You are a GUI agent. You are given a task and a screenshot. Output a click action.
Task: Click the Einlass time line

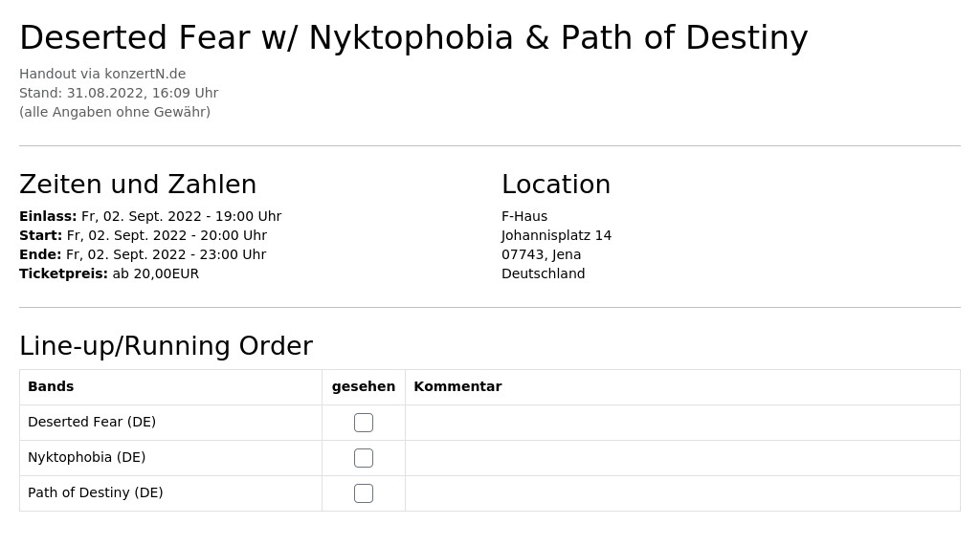tap(150, 216)
